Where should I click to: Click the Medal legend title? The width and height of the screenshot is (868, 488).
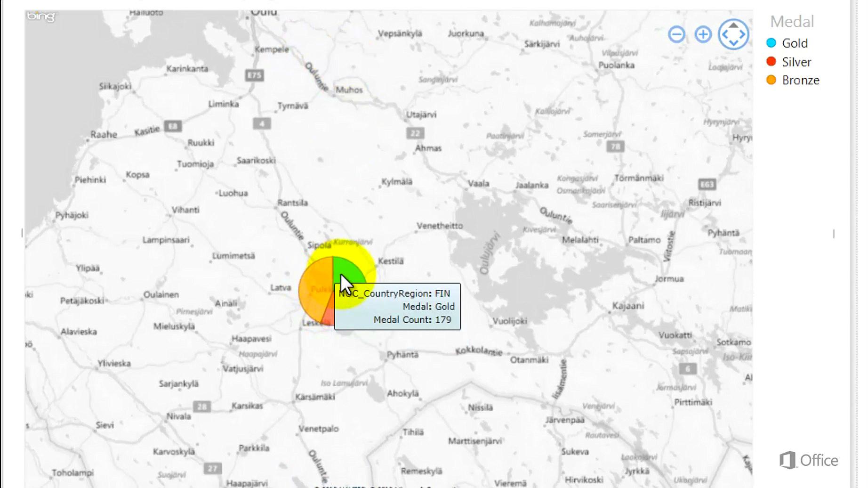(792, 22)
